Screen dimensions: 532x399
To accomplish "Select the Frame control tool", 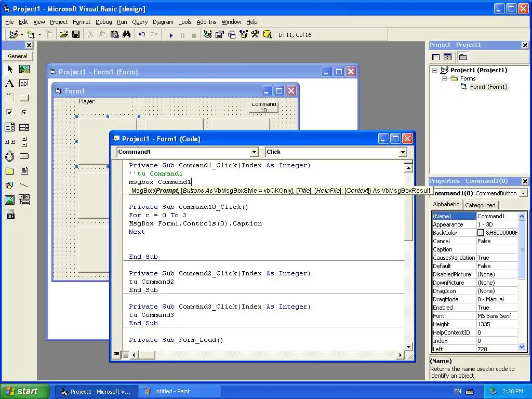I will pos(10,98).
